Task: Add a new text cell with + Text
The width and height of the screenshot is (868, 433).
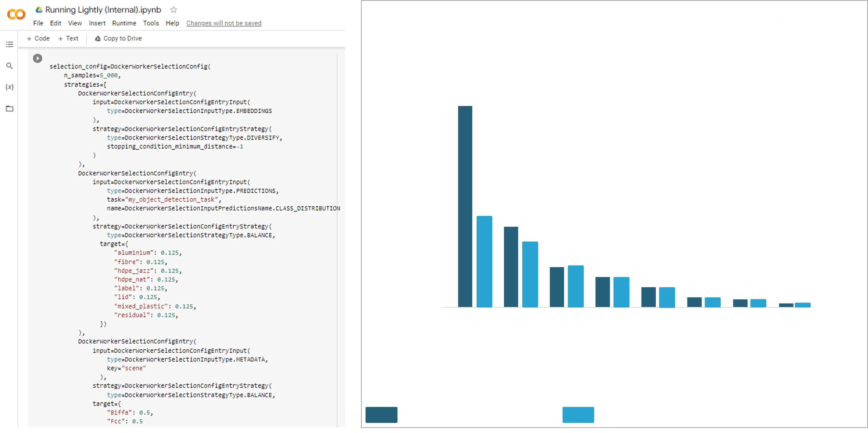Action: point(69,38)
